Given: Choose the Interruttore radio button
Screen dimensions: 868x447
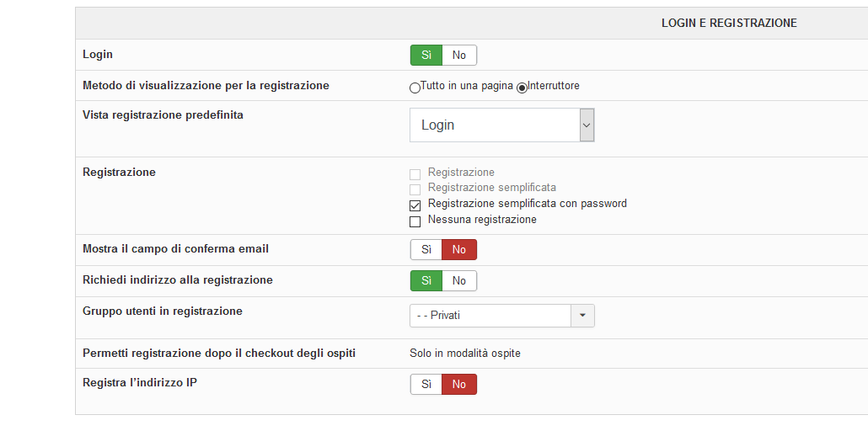Looking at the screenshot, I should 522,88.
